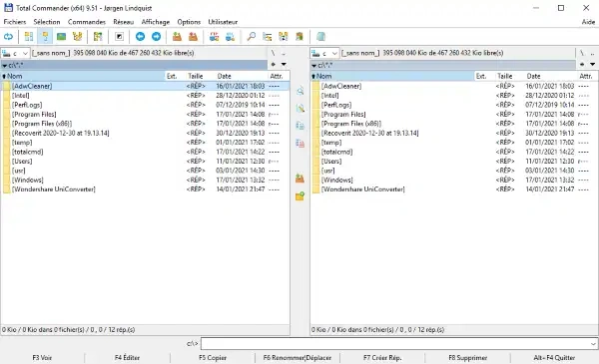Click the unpack files toolbar icon
The width and height of the screenshot is (599, 364).
(x=194, y=37)
